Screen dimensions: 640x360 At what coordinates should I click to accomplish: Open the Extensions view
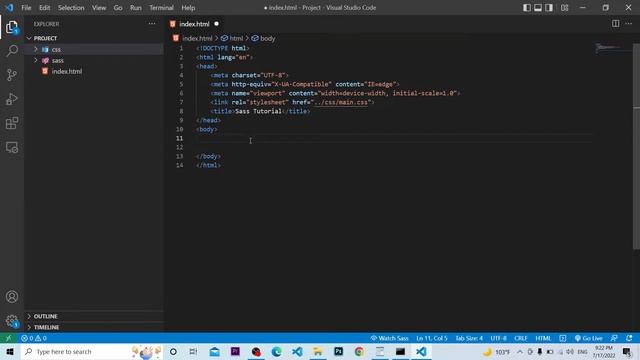pos(12,123)
